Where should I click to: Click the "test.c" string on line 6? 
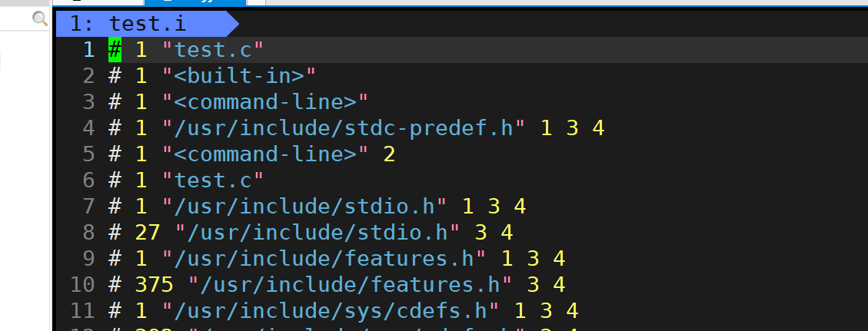click(213, 180)
